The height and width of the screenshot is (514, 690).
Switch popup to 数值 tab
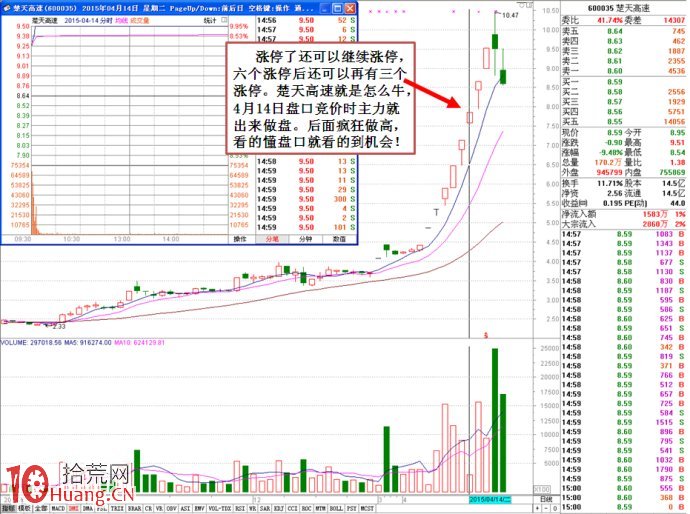339,239
